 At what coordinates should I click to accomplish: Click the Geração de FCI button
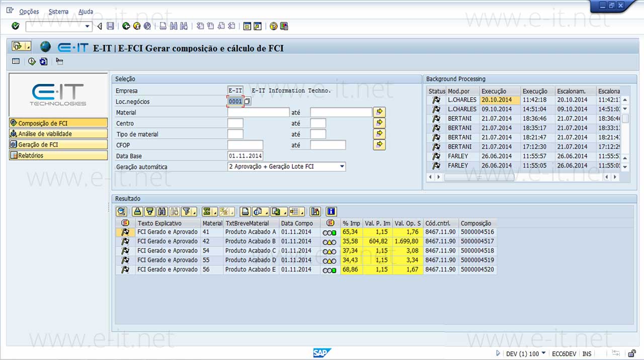pyautogui.click(x=58, y=145)
